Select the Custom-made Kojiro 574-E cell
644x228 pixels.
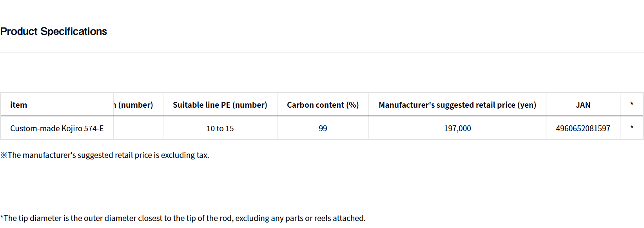click(x=57, y=128)
